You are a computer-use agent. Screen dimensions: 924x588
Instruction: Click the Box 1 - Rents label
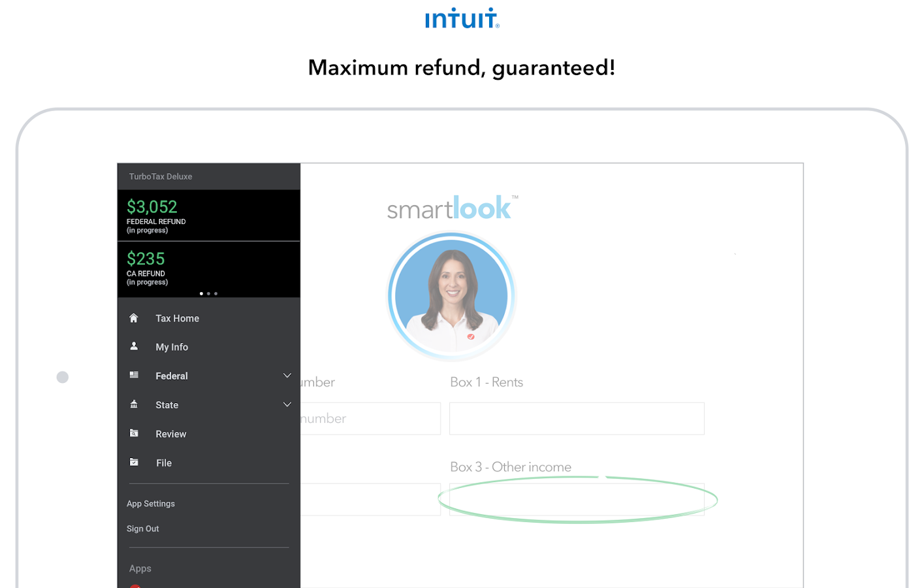coord(486,382)
